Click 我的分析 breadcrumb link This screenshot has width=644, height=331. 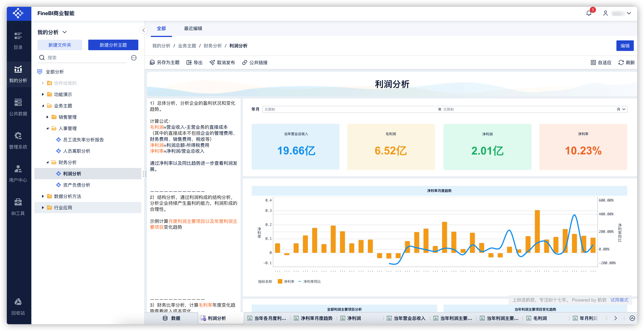pyautogui.click(x=161, y=46)
